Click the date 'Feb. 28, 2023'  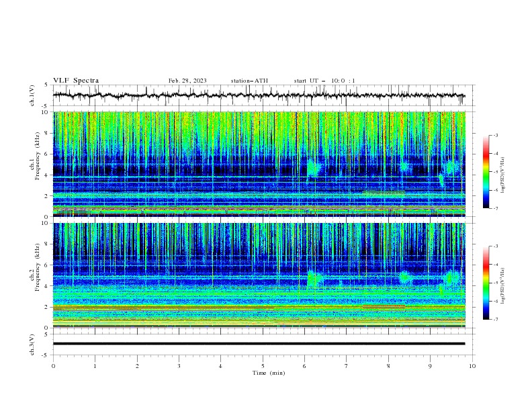point(187,81)
